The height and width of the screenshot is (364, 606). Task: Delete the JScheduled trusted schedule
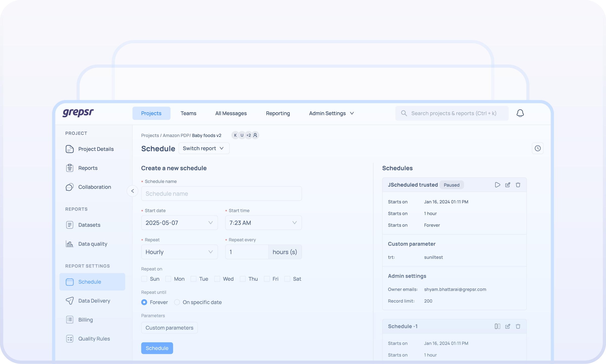(518, 185)
